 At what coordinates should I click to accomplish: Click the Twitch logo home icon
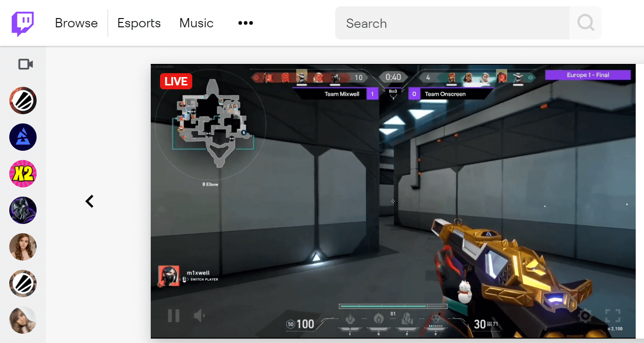[x=22, y=23]
